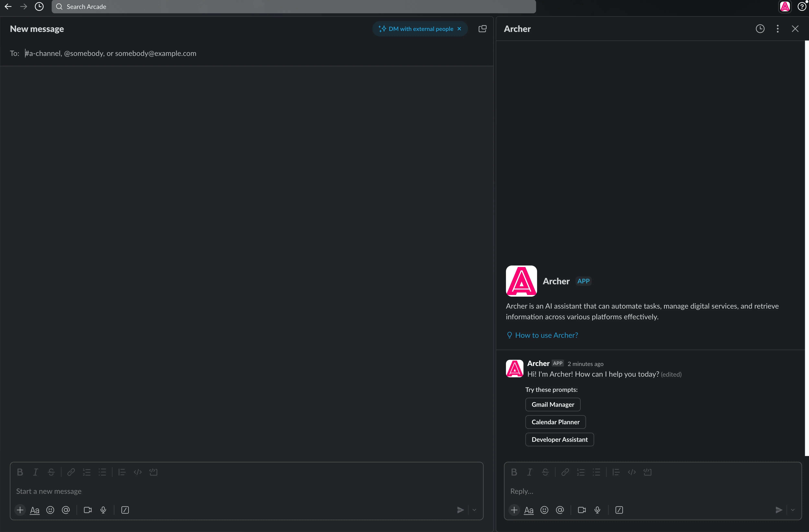Open the emoji picker in new message composer

click(50, 510)
